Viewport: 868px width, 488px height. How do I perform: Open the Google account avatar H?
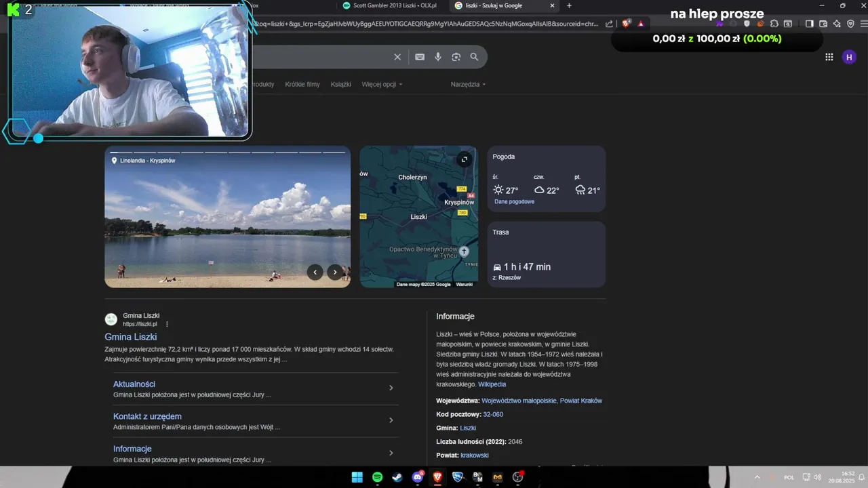point(849,57)
